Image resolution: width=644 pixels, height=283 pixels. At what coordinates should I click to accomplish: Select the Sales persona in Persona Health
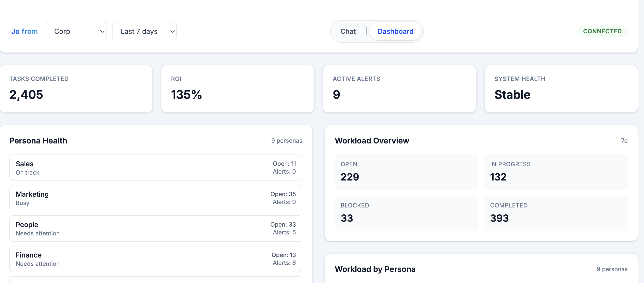156,167
